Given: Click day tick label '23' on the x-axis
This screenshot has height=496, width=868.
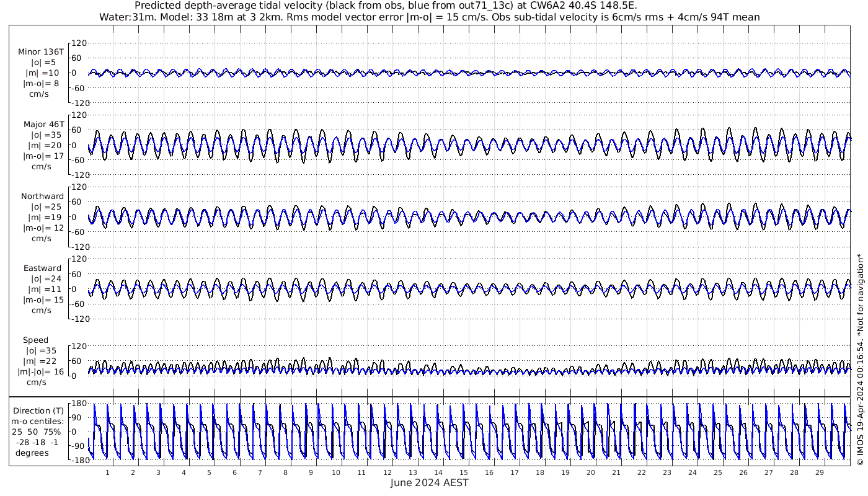Looking at the screenshot, I should click(x=666, y=472).
